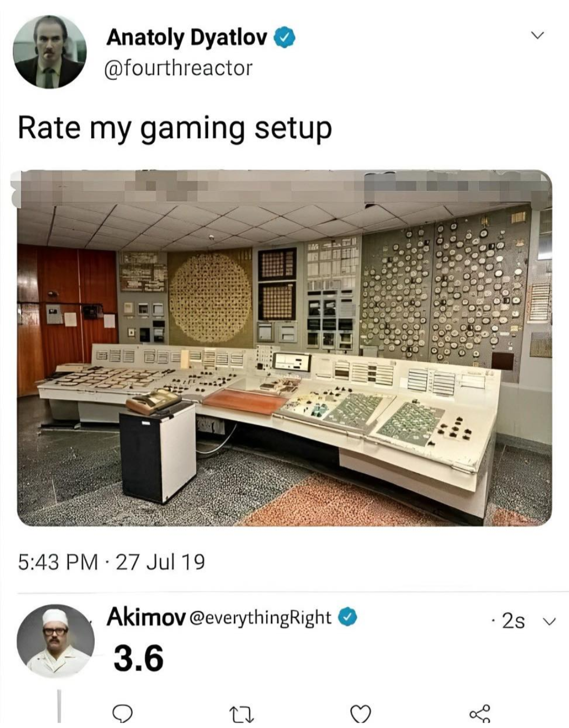Click the reply speech bubble icon
The width and height of the screenshot is (569, 728).
pyautogui.click(x=122, y=714)
